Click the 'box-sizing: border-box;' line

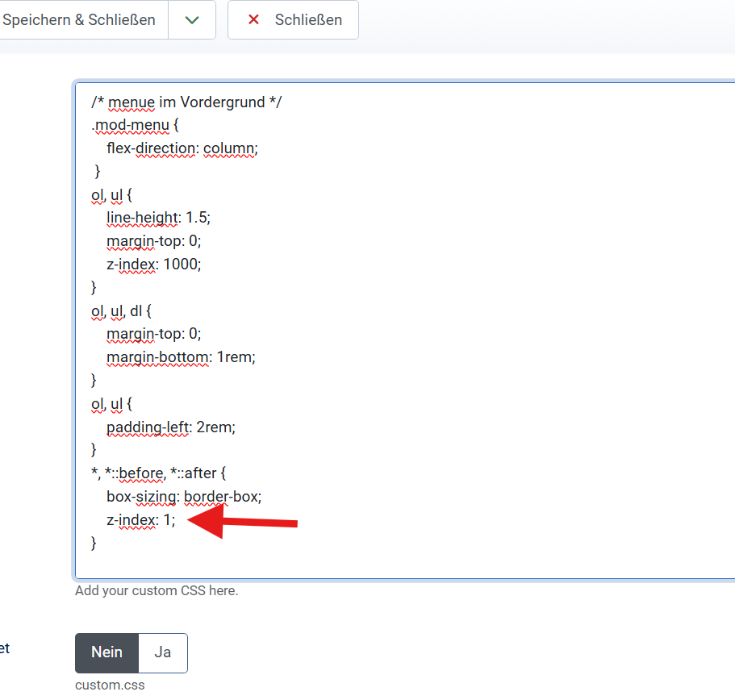point(184,497)
